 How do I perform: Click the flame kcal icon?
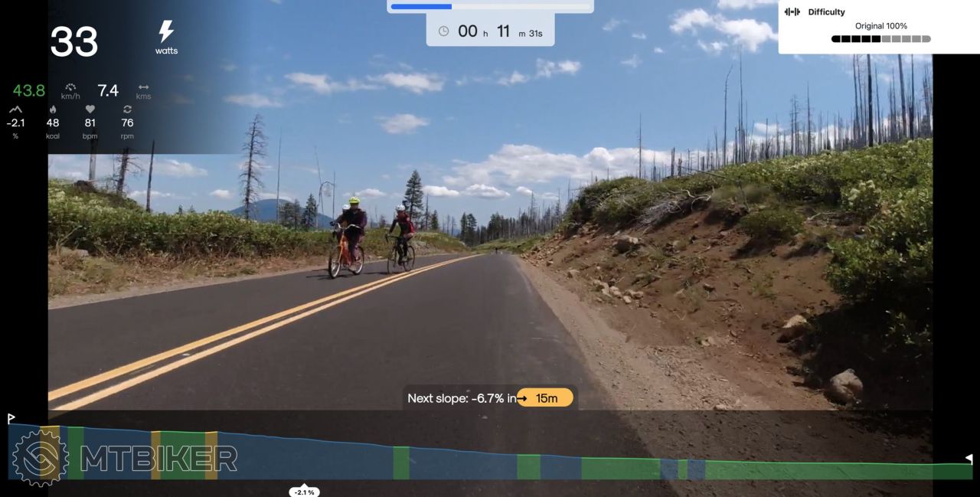coord(52,110)
